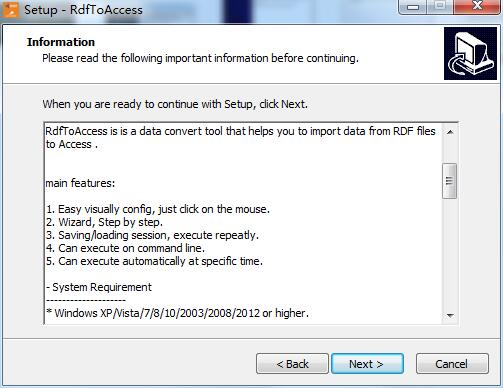Go back with the Back button
This screenshot has width=503, height=388.
coord(292,364)
